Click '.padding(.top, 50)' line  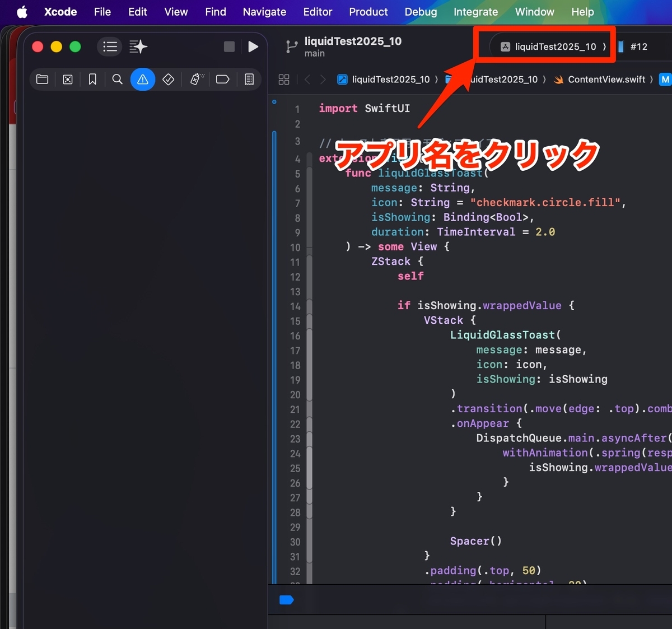click(483, 570)
